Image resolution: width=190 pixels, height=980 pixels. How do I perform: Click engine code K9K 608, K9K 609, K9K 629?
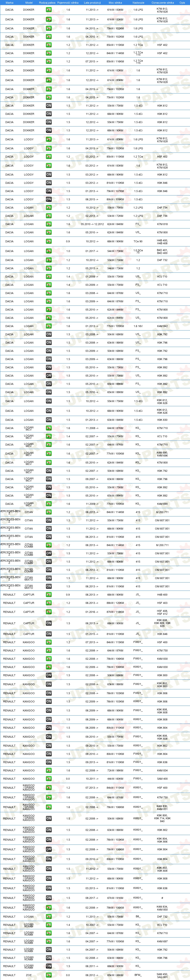click(x=162, y=623)
